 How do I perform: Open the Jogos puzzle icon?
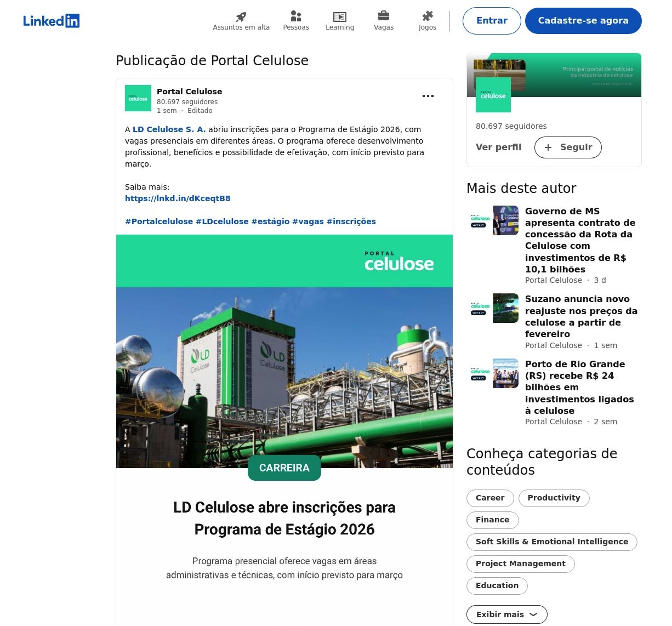[x=428, y=16]
